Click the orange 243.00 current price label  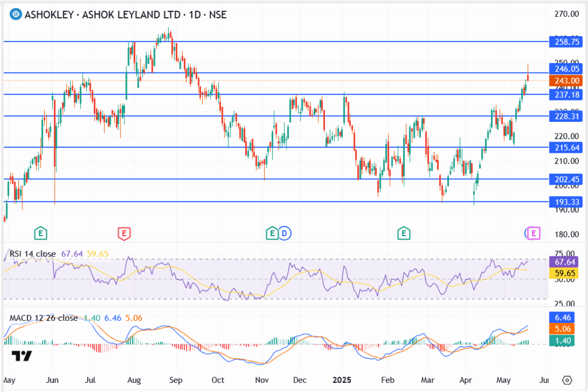(x=563, y=80)
